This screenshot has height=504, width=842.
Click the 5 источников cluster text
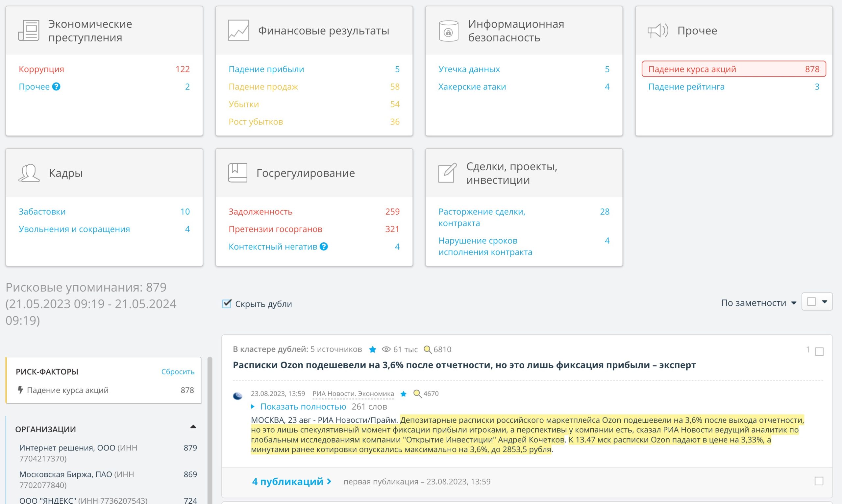[x=336, y=349]
